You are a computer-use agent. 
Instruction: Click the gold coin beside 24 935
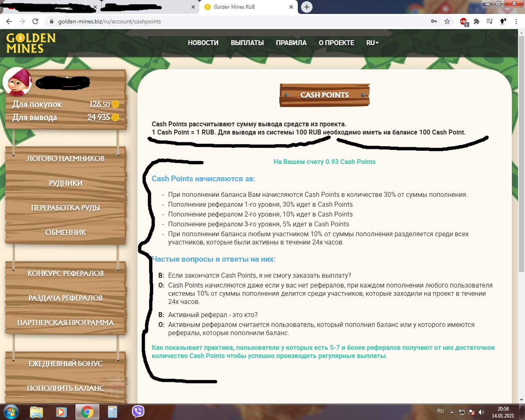tap(115, 118)
